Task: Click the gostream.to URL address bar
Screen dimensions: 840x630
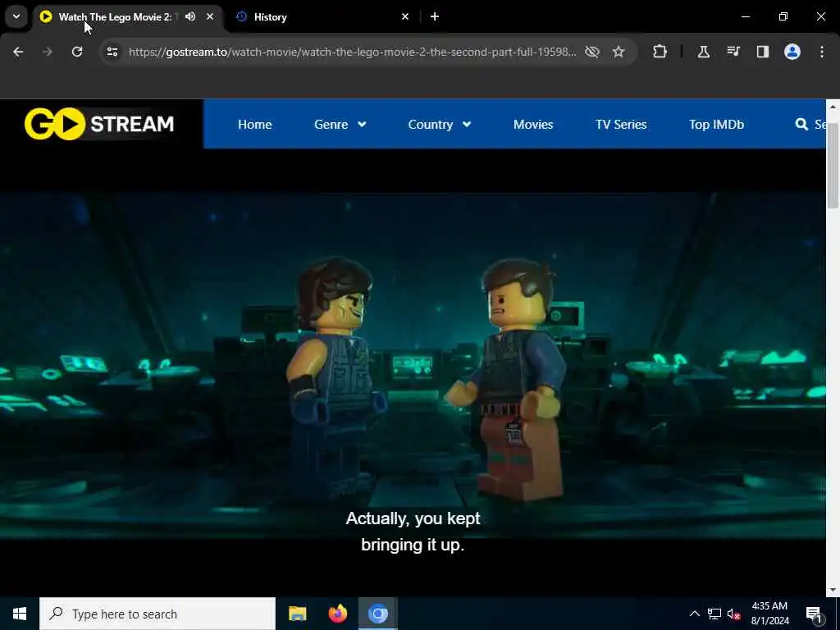Action: [x=352, y=52]
